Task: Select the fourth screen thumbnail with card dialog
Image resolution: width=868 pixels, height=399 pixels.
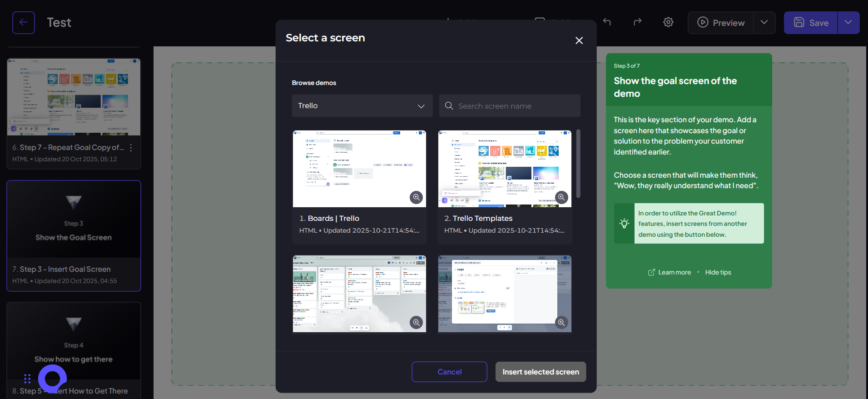Action: (505, 294)
